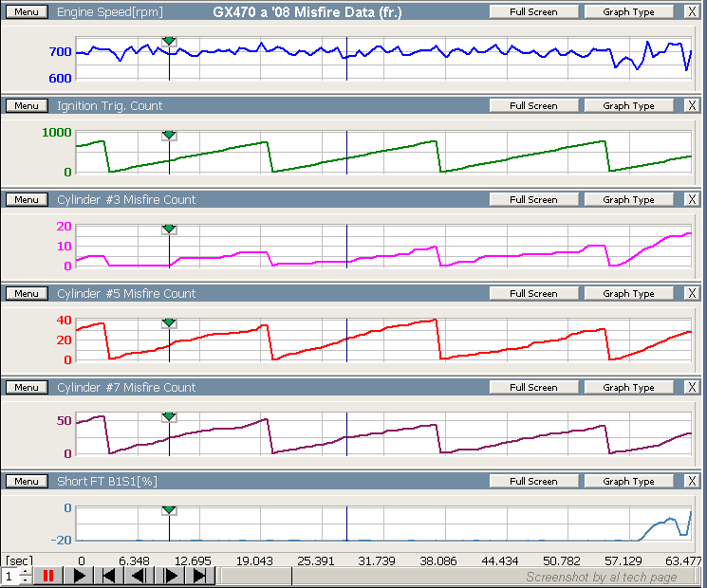Screen dimensions: 707x588
Task: Expand Engine Speed graph to Full Screen
Action: pos(532,12)
